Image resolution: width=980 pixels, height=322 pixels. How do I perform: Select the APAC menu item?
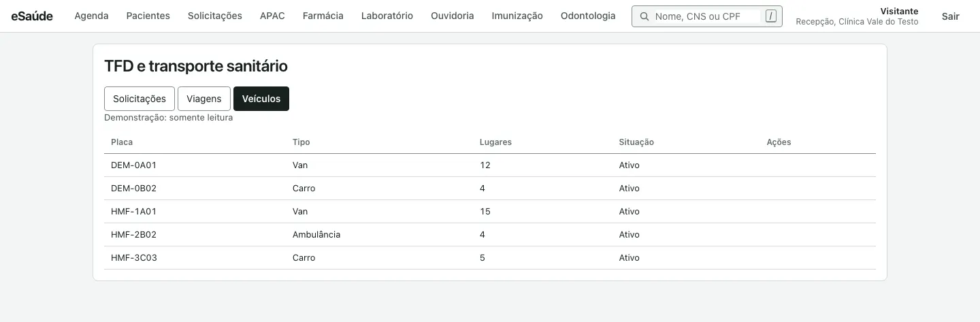[273, 16]
